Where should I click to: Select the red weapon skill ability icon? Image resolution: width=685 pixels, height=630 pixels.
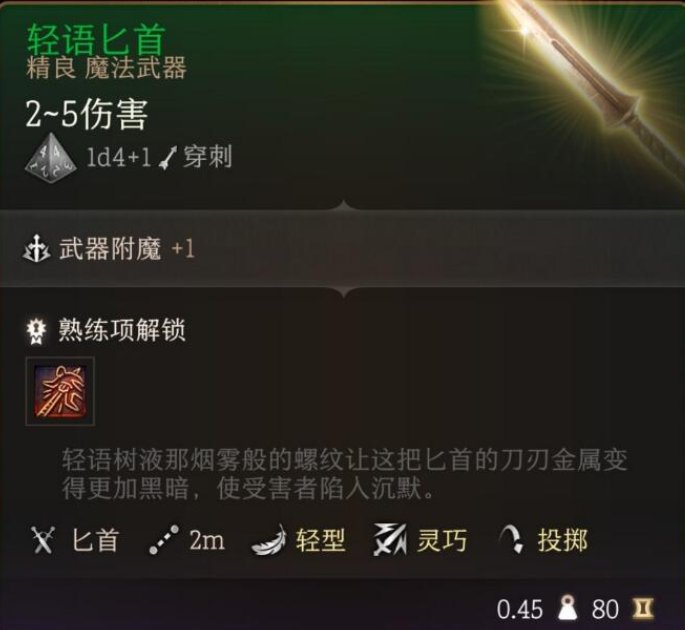[x=60, y=391]
